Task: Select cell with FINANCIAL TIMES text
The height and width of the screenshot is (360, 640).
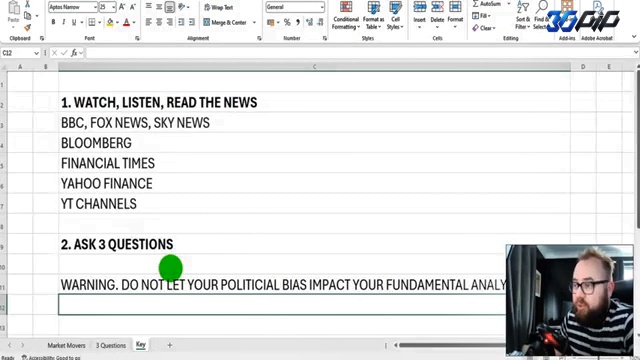Action: click(x=314, y=163)
